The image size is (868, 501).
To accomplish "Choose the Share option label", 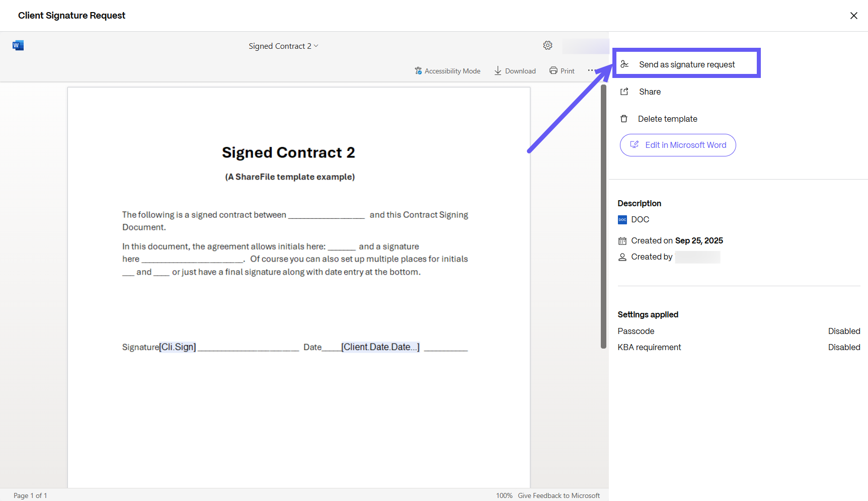I will (650, 92).
